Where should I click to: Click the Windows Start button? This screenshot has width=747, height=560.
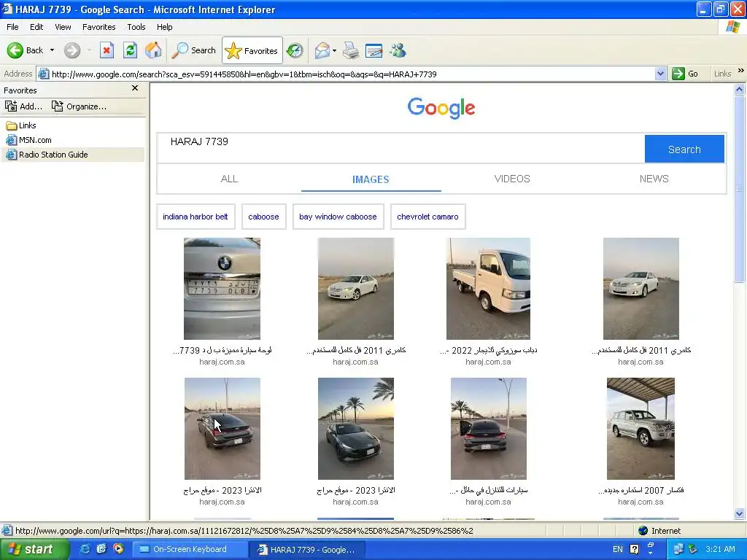34,549
